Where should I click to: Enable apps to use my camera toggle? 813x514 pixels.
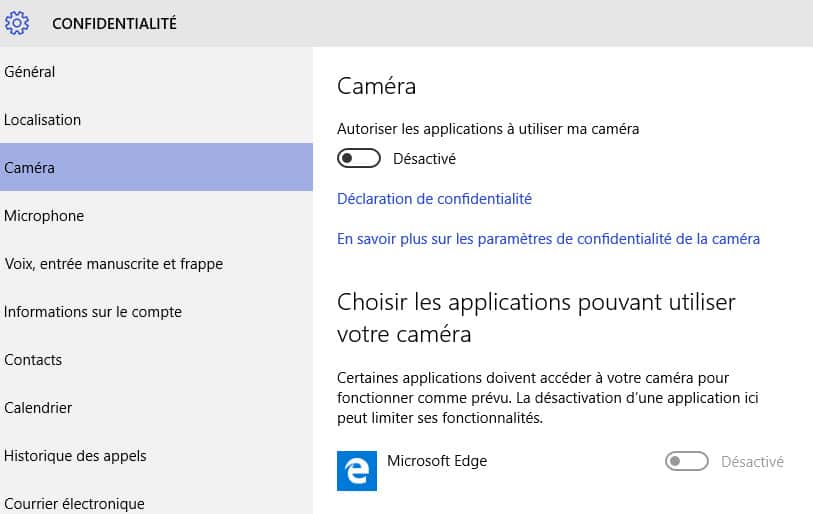(359, 158)
